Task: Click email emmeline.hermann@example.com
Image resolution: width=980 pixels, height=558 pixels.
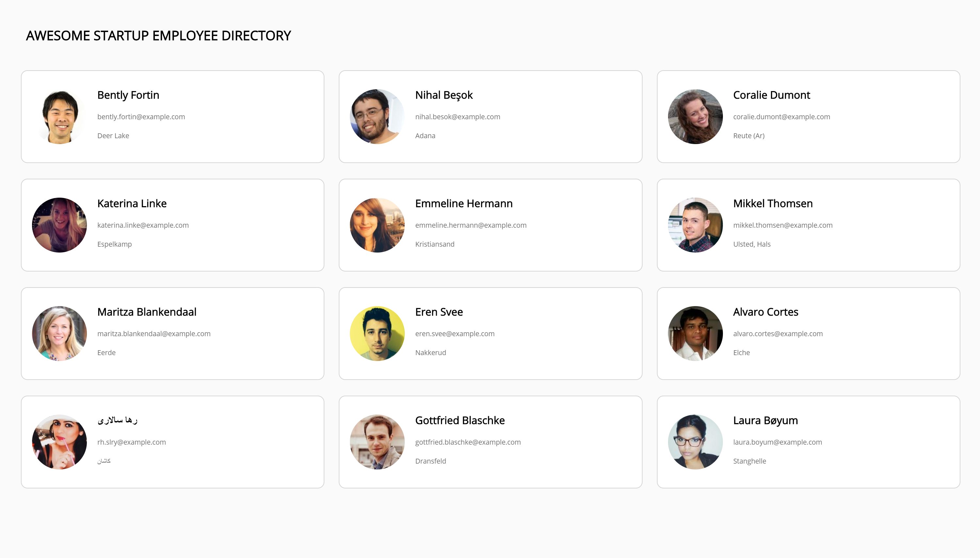Action: pyautogui.click(x=471, y=225)
